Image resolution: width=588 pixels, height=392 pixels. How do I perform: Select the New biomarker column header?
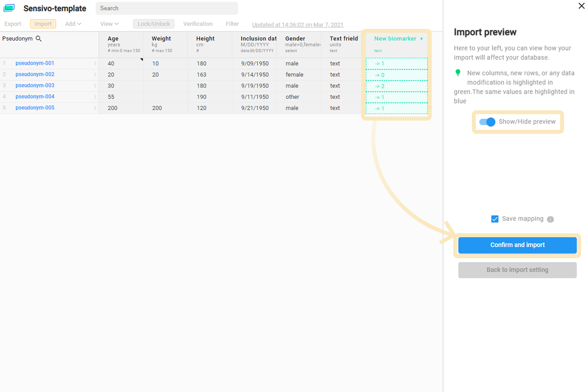click(396, 45)
